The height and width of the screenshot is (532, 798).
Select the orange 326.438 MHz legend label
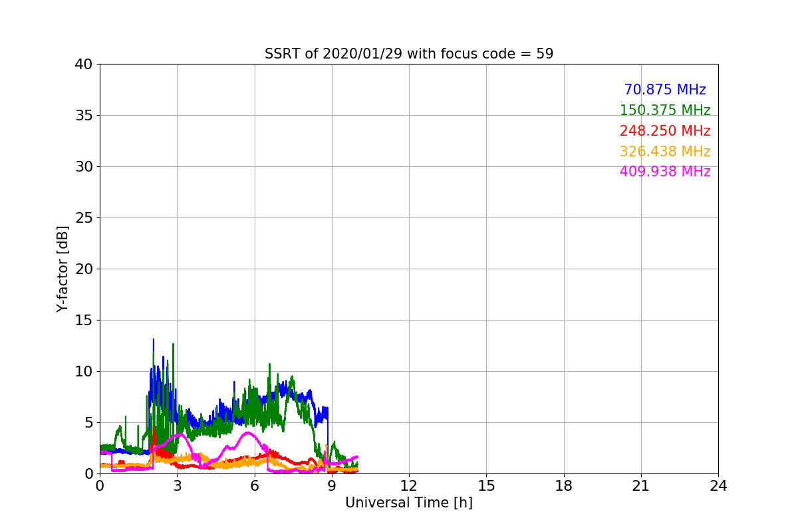[665, 152]
